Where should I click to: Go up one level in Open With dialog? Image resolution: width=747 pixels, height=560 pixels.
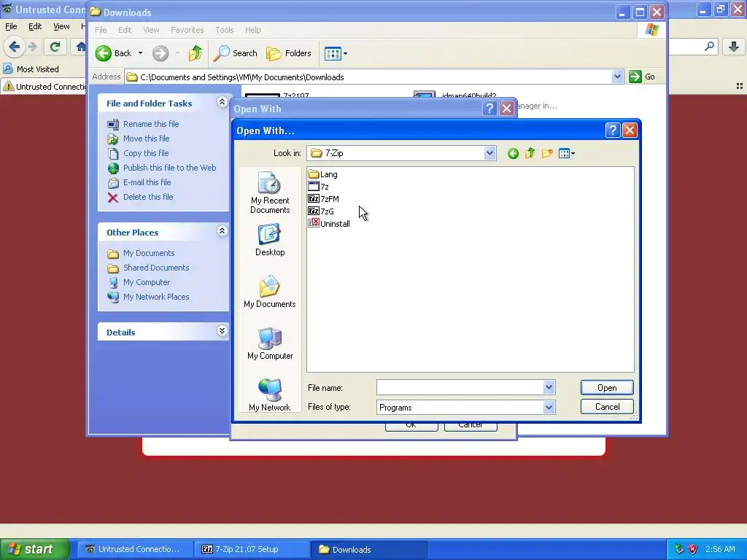pyautogui.click(x=530, y=153)
